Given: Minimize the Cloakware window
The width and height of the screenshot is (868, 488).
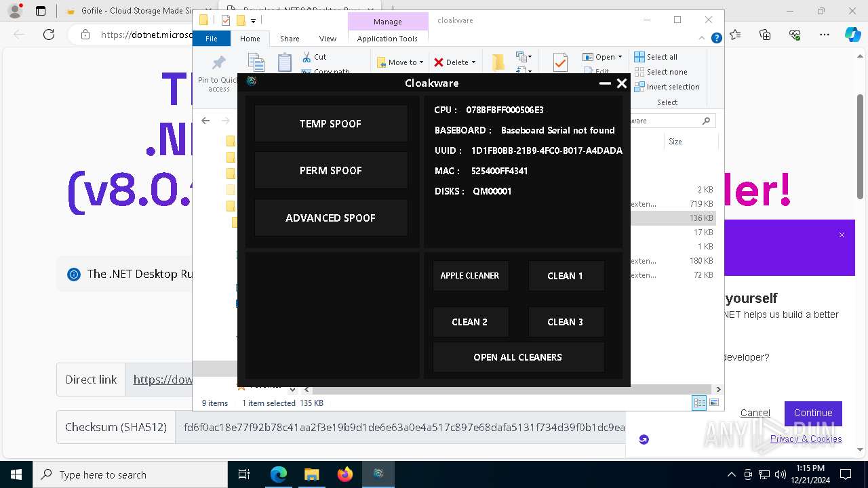Looking at the screenshot, I should (605, 83).
